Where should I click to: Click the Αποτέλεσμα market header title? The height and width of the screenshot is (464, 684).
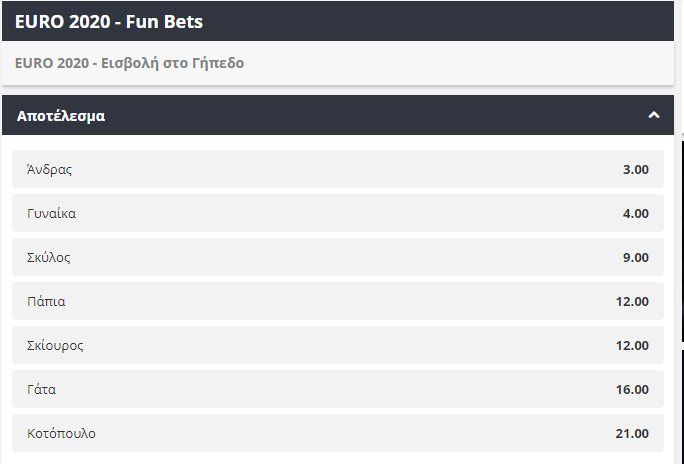tap(61, 116)
